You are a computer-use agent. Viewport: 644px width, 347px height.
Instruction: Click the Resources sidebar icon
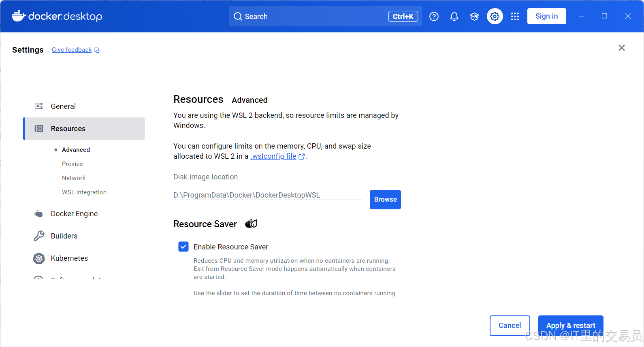[39, 129]
